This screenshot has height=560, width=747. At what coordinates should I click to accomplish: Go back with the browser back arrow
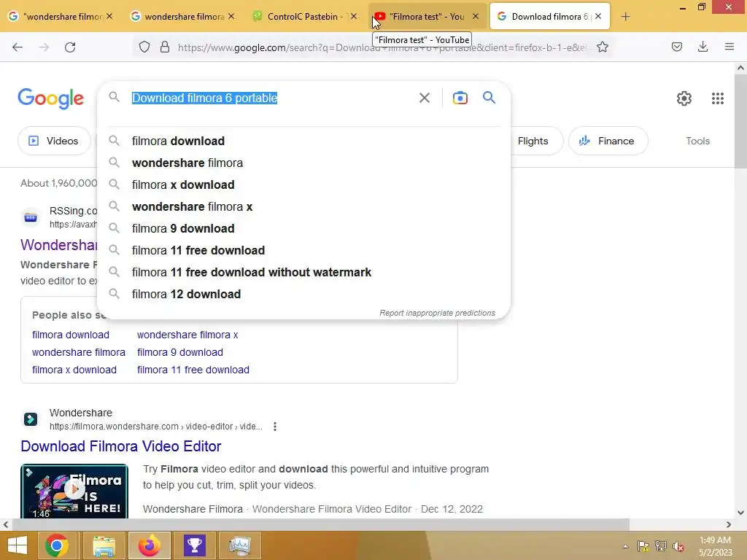pyautogui.click(x=18, y=47)
